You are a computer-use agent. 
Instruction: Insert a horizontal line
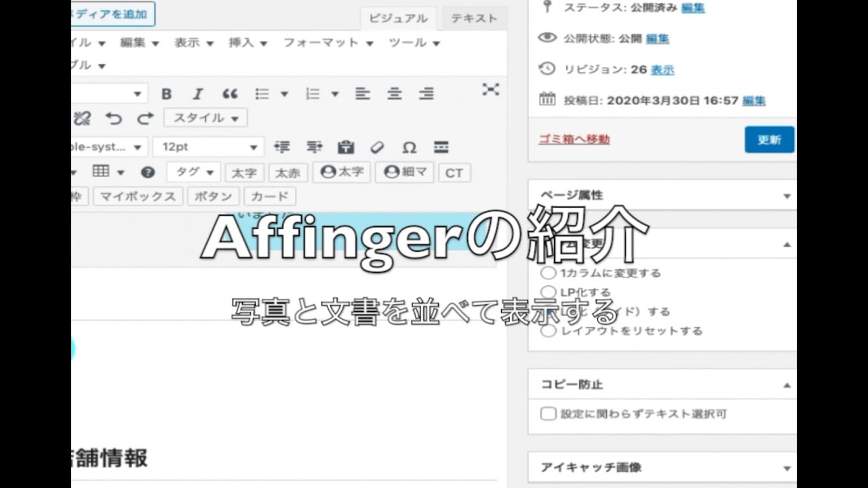(x=441, y=147)
